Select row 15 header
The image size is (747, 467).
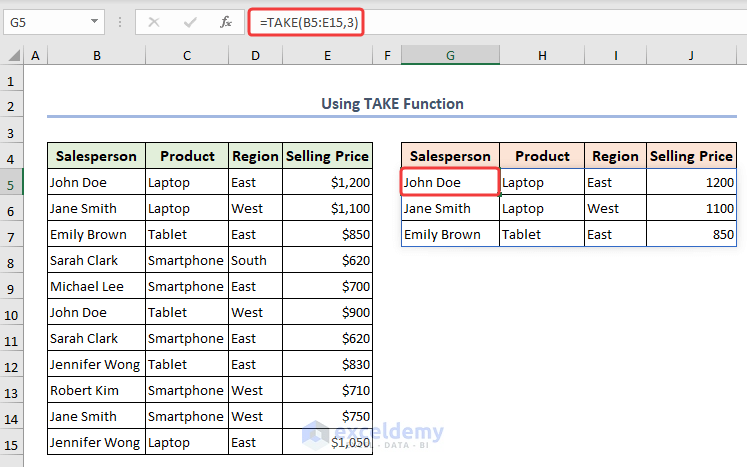pyautogui.click(x=12, y=443)
